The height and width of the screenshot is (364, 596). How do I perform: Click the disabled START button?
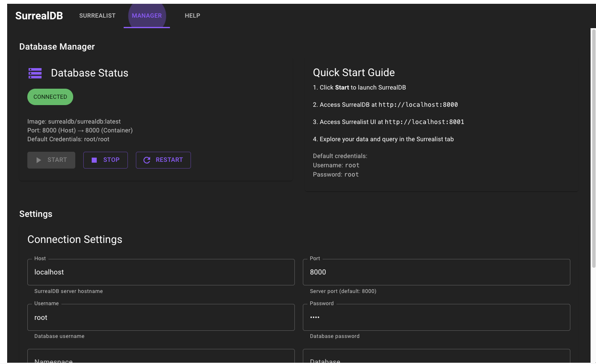51,160
